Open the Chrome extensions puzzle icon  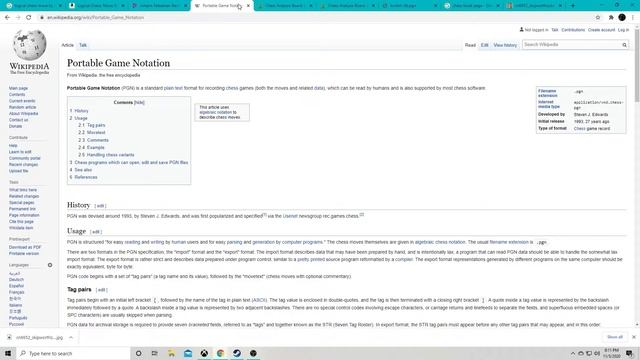click(611, 18)
